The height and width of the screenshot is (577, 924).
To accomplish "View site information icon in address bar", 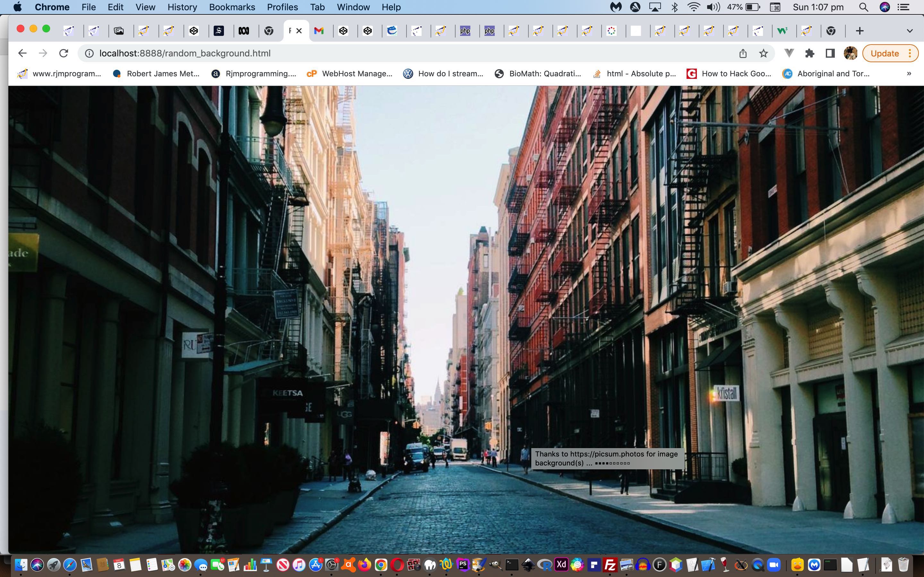I will [89, 54].
